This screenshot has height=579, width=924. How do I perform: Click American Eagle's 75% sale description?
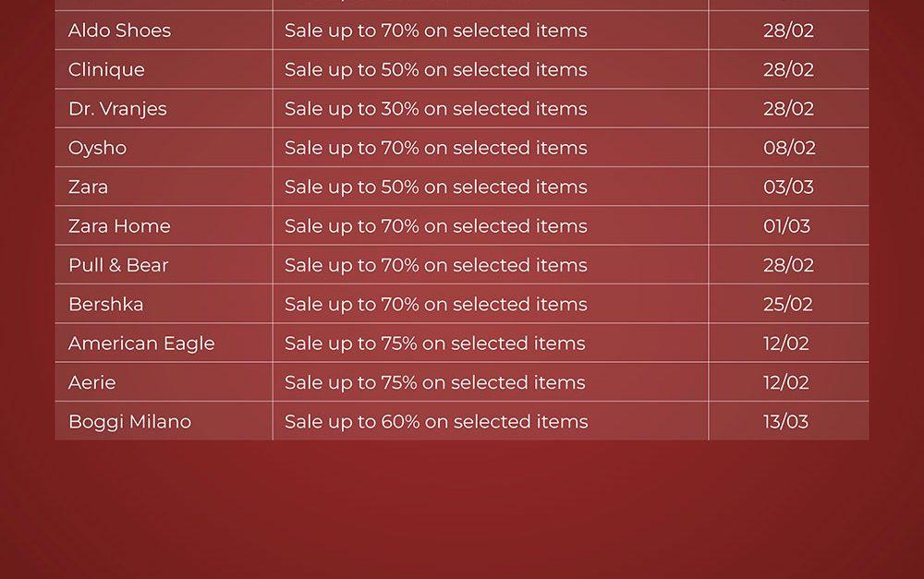coord(434,344)
